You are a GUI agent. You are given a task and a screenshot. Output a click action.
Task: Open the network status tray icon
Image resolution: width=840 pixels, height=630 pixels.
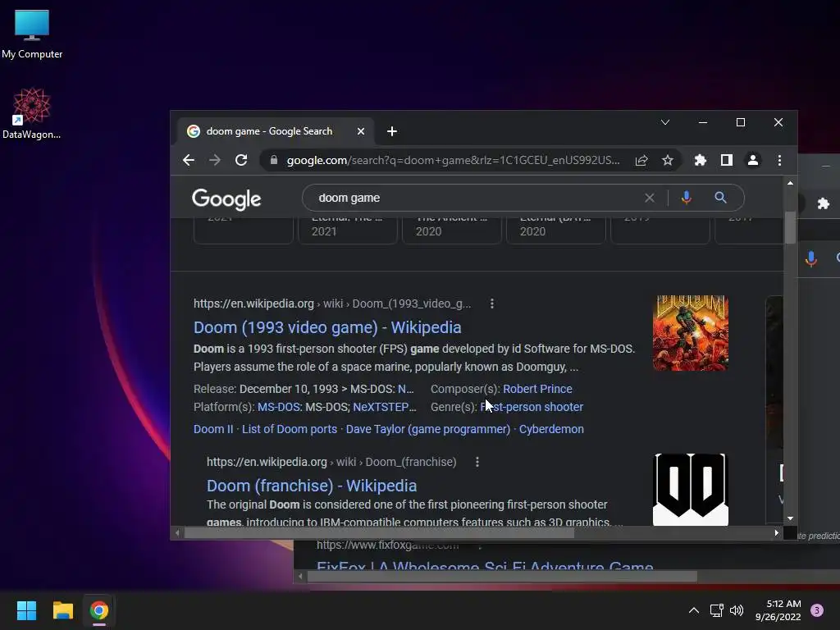[x=716, y=610]
